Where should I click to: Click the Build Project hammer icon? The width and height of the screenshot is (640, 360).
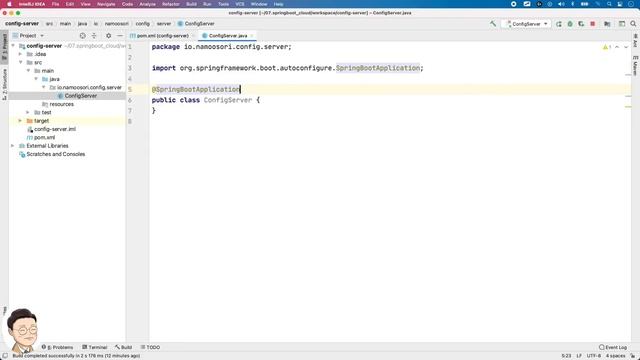(493, 24)
